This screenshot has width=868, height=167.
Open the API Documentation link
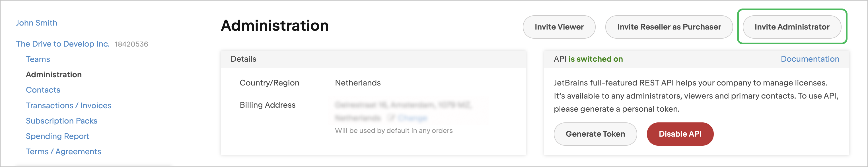[810, 59]
